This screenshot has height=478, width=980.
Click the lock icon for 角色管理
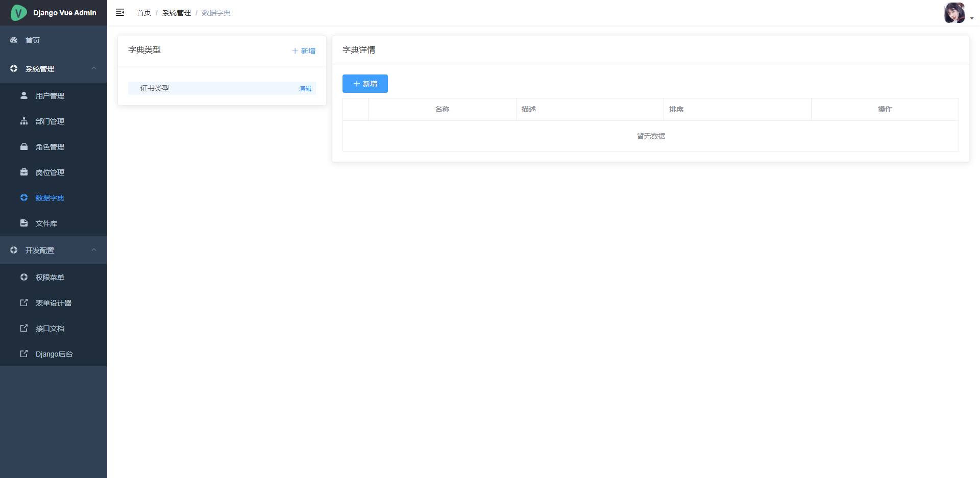click(24, 146)
